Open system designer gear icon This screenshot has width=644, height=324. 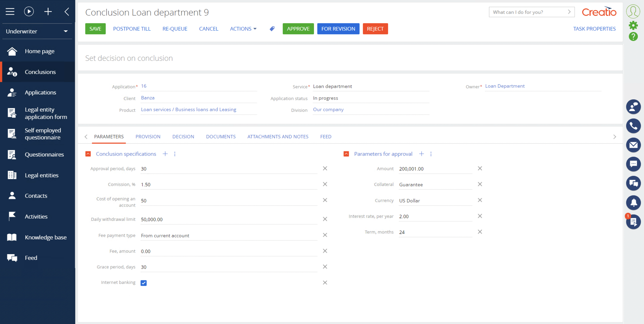(633, 25)
